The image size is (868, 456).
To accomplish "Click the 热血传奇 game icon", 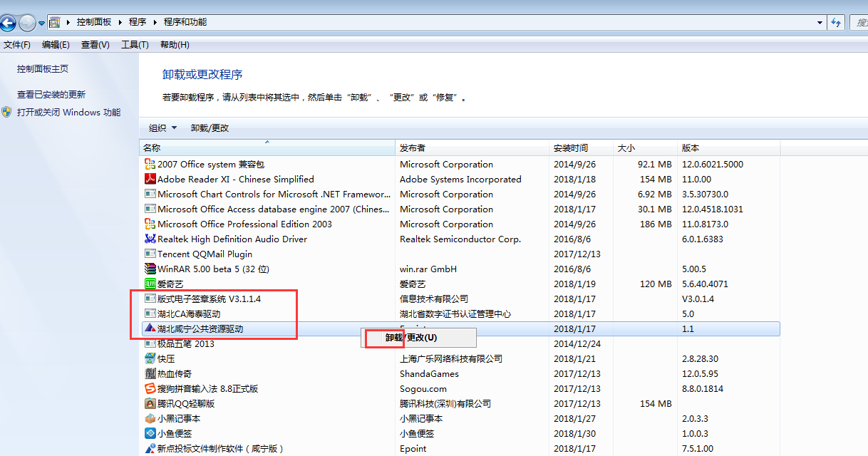I will tap(150, 373).
